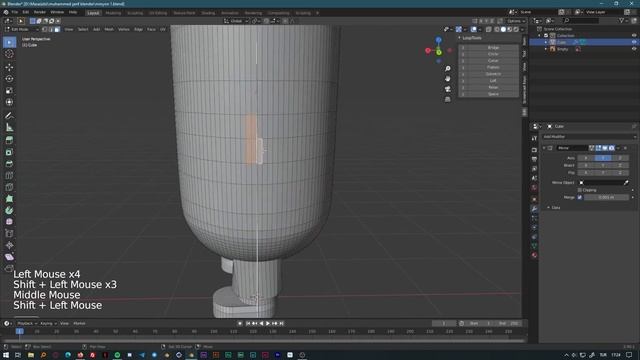The image size is (640, 360).
Task: Open the Vertex menu in viewport header
Action: coord(124,29)
